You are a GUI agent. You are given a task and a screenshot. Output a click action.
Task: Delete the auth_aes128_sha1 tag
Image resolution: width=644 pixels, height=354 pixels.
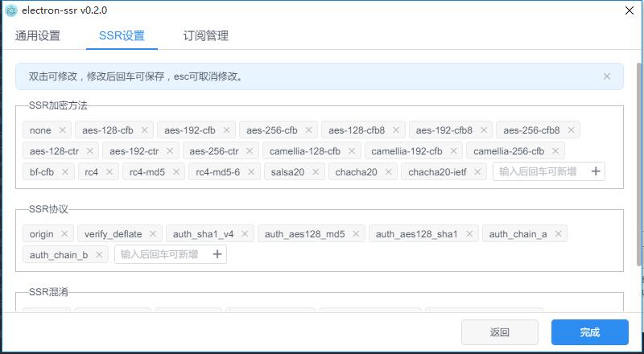[x=469, y=233]
